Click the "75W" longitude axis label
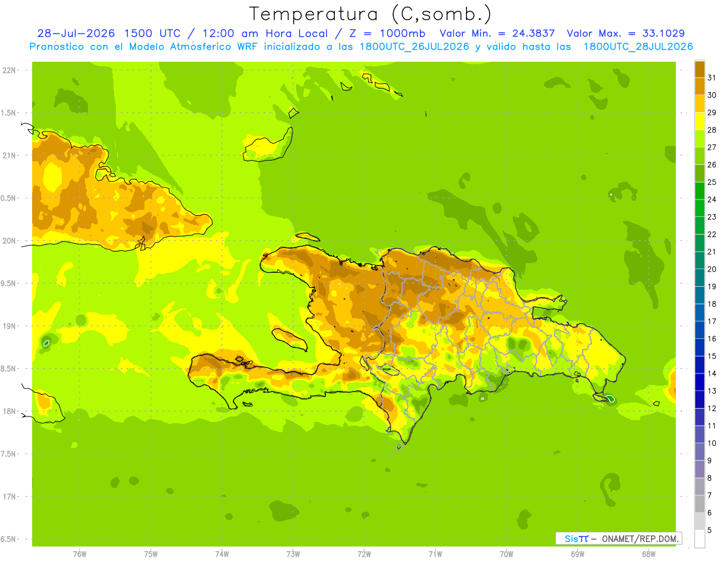The height and width of the screenshot is (562, 728). (151, 554)
